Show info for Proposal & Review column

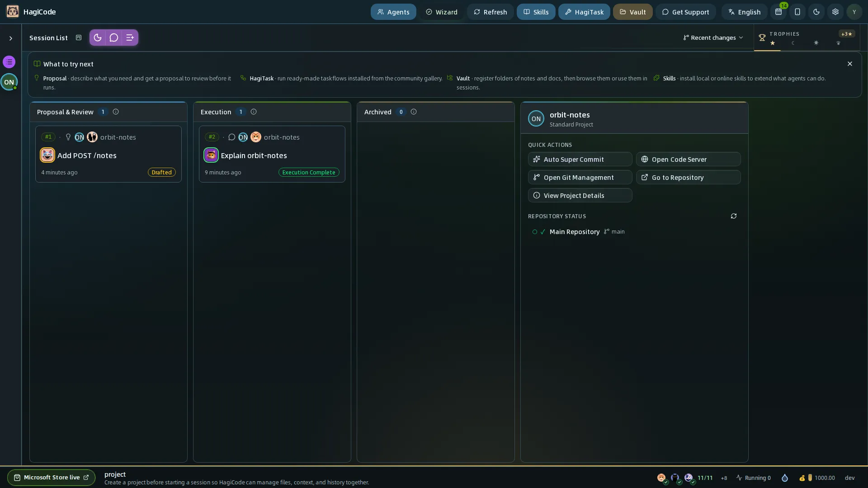click(116, 112)
